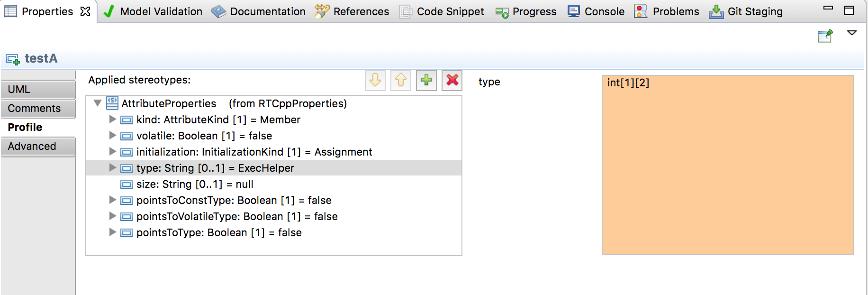This screenshot has height=295, width=868.
Task: Open the Advanced properties section
Action: pyautogui.click(x=38, y=146)
